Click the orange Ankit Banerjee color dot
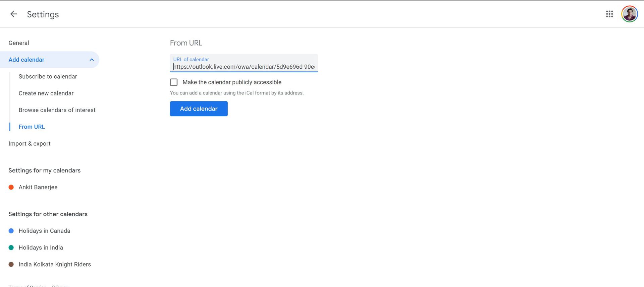 click(x=11, y=187)
